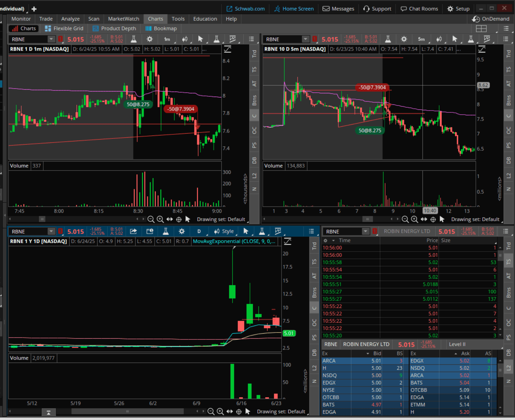Open the 5m timeframe dropdown
The height and width of the screenshot is (420, 515).
pos(422,39)
